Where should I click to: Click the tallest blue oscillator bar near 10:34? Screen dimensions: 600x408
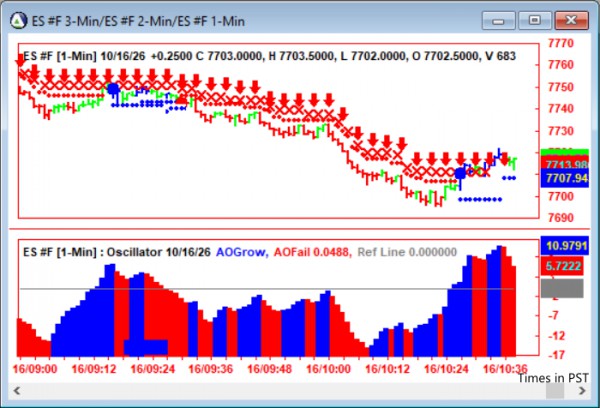click(499, 301)
